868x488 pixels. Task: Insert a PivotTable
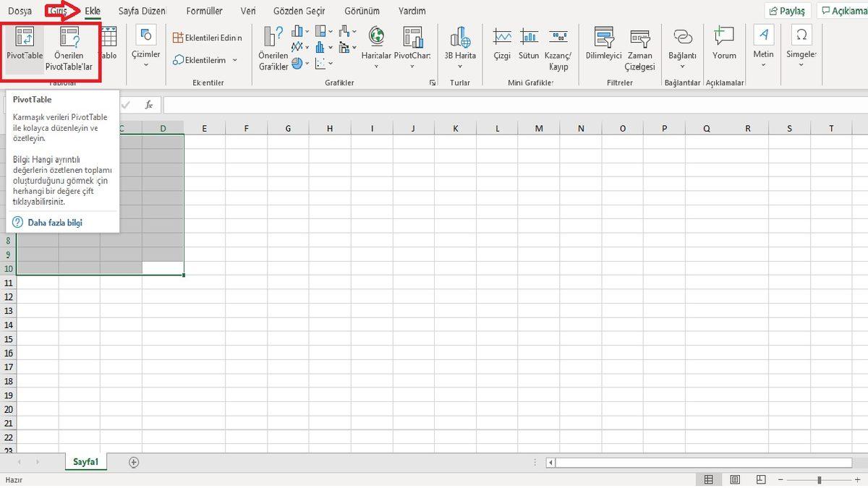(23, 47)
